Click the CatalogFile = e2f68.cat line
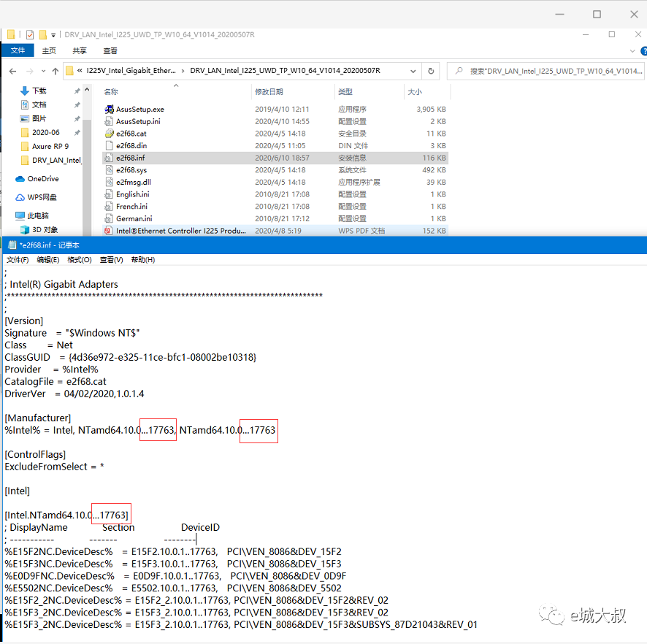This screenshot has width=647, height=644. [55, 382]
